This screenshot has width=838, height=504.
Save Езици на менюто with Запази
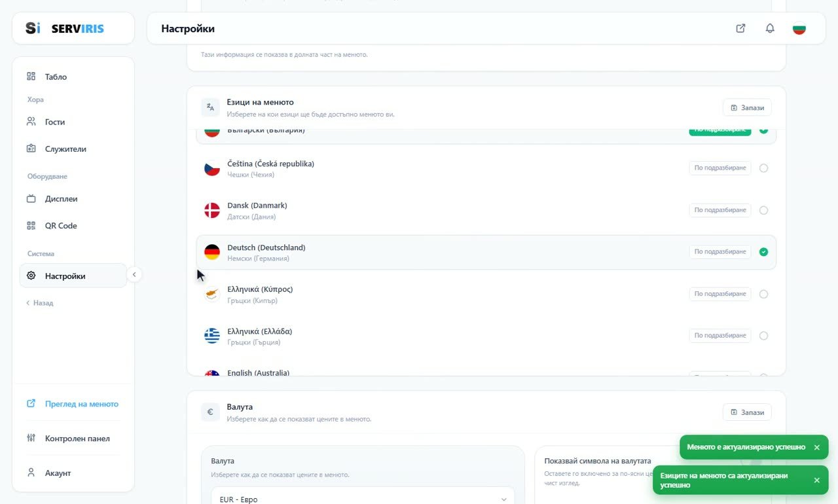747,107
